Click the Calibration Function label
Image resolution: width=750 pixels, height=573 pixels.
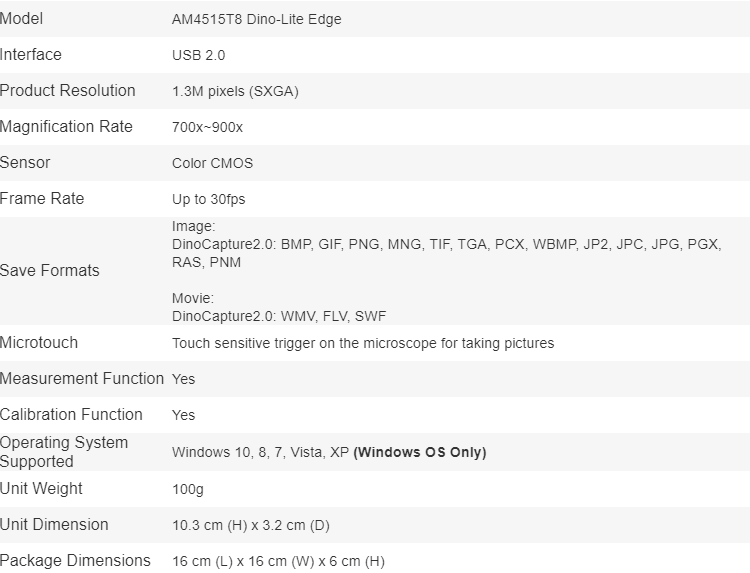coord(71,415)
